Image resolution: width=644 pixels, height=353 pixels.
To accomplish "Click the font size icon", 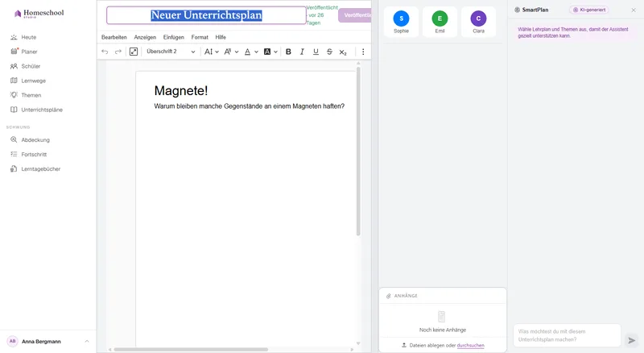I will click(228, 52).
